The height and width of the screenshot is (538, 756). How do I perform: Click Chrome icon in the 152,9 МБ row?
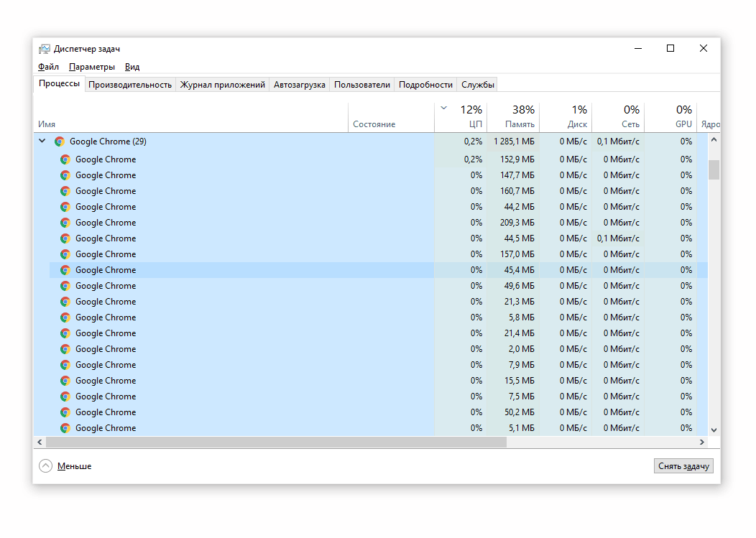(65, 159)
